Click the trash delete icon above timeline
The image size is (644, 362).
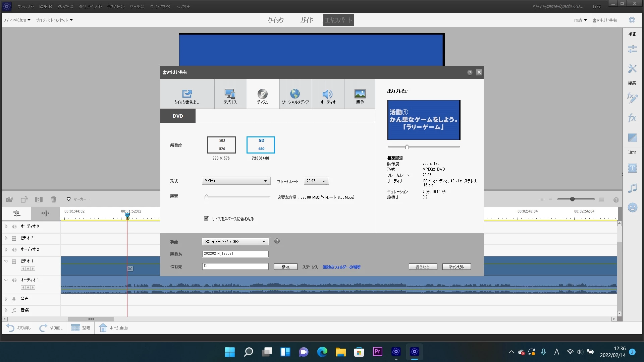pos(54,199)
